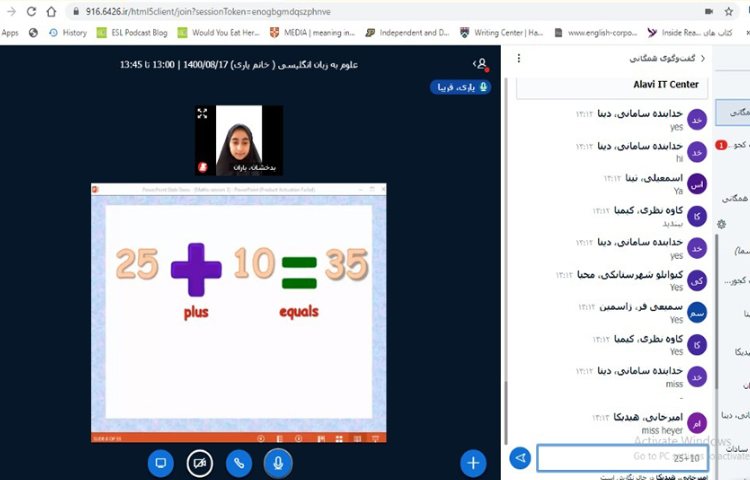Open the Apps bookmark shortcut
The width and height of the screenshot is (750, 480).
click(10, 33)
